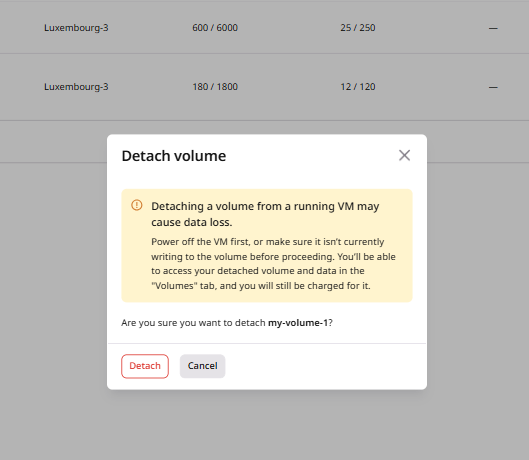
Task: Click the 600 / 6000 table cell
Action: 215,28
